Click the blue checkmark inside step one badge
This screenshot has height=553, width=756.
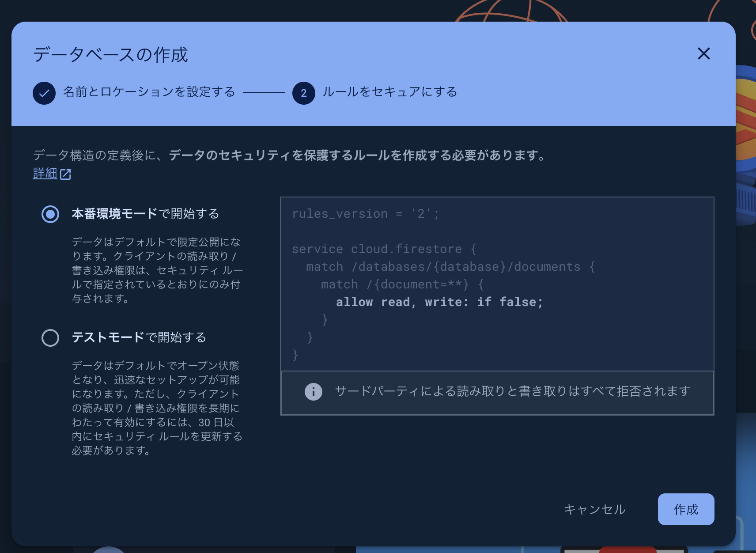pos(44,93)
